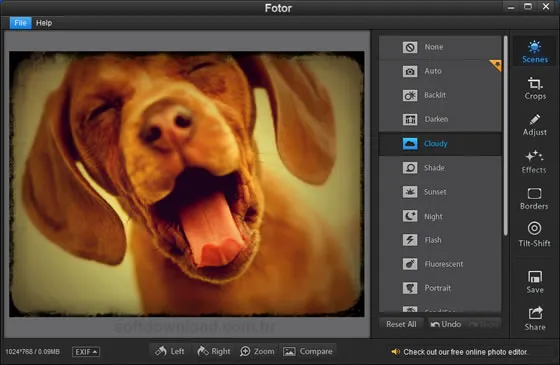Expand the EXIF info dropdown
560x365 pixels.
click(x=86, y=352)
